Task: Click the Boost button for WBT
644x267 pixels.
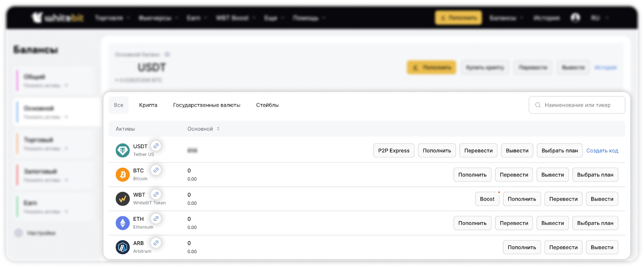Action: pos(487,199)
